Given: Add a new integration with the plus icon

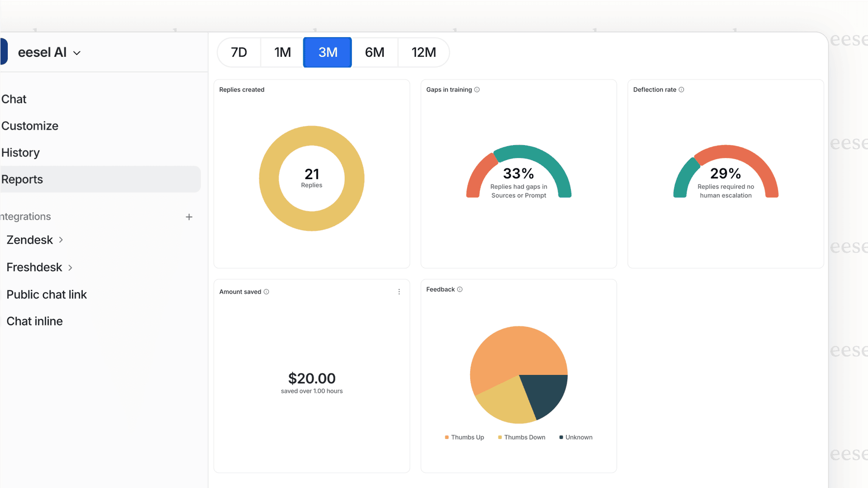Looking at the screenshot, I should tap(189, 217).
